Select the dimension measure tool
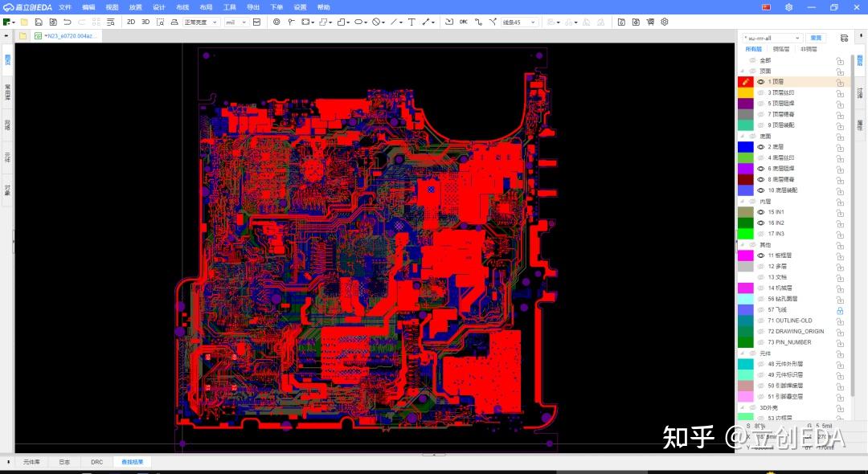The image size is (868, 474). click(x=426, y=22)
